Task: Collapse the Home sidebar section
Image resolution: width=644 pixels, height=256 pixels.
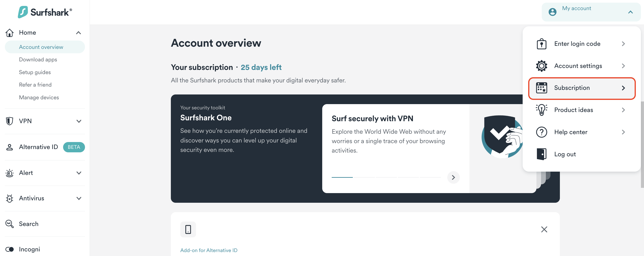Action: tap(78, 33)
